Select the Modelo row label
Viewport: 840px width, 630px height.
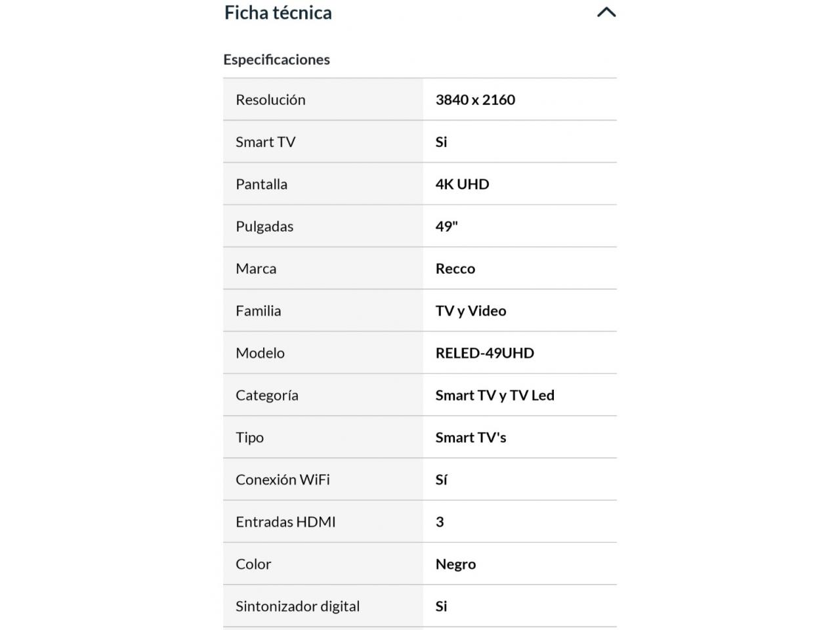(x=260, y=353)
